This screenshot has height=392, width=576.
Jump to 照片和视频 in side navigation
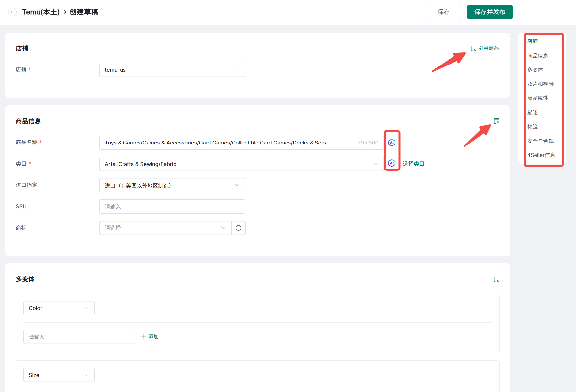[540, 84]
